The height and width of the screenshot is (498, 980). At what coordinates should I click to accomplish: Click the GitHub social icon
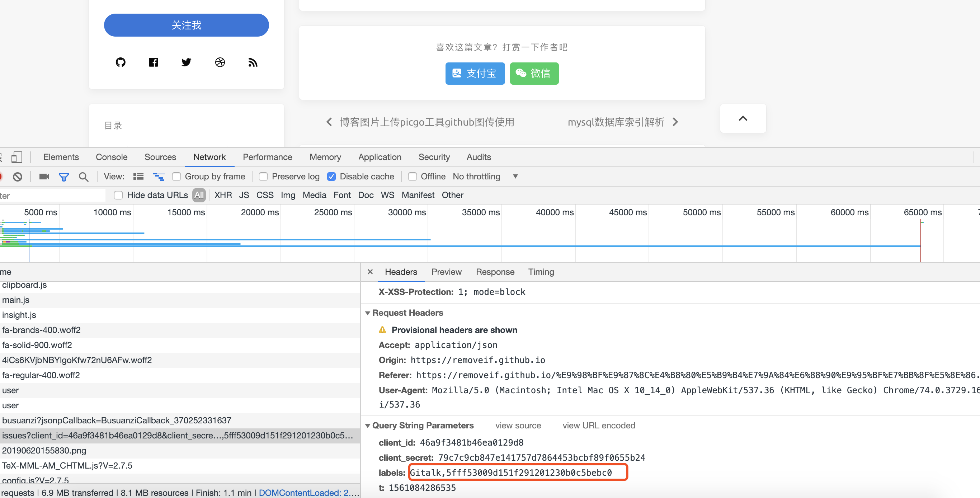(121, 62)
